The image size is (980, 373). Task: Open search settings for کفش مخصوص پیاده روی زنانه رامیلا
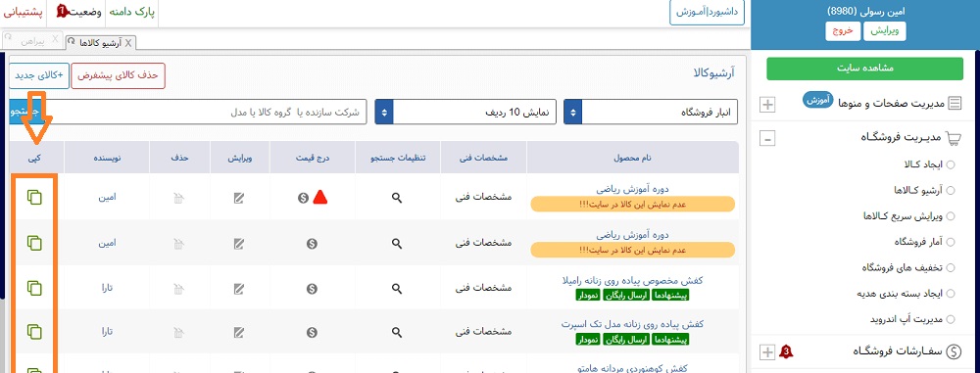(396, 289)
